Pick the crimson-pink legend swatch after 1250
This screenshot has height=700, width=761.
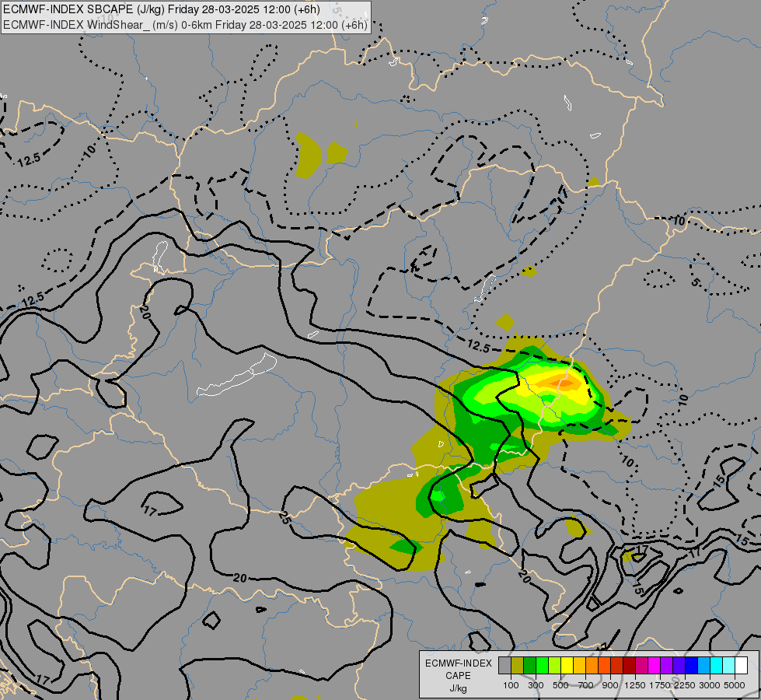pos(641,666)
